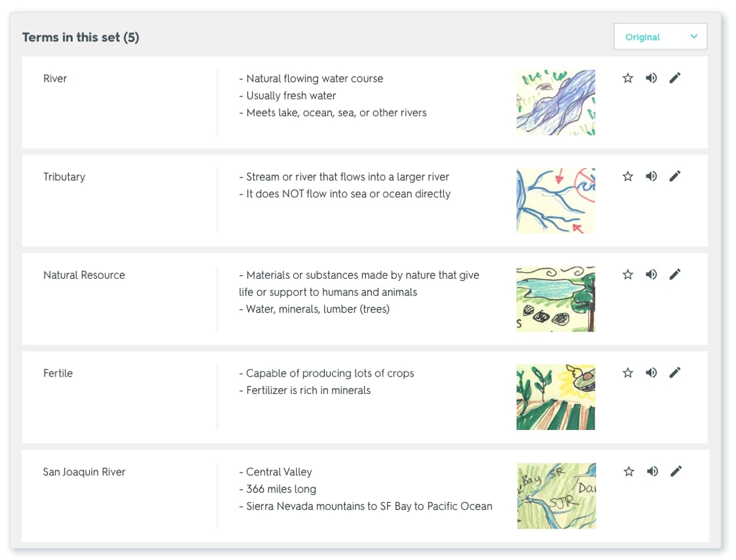736x560 pixels.
Task: Star the Tributary term
Action: pyautogui.click(x=627, y=175)
